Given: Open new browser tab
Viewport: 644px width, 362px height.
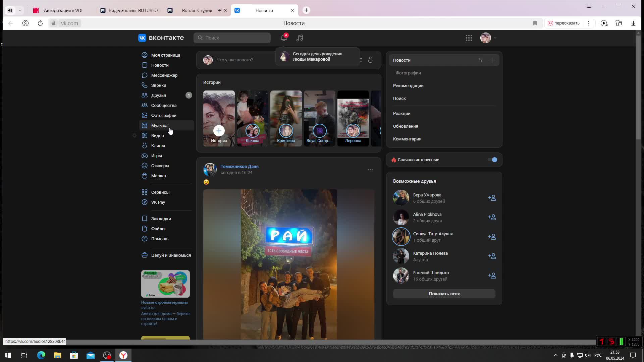Looking at the screenshot, I should click(x=306, y=10).
